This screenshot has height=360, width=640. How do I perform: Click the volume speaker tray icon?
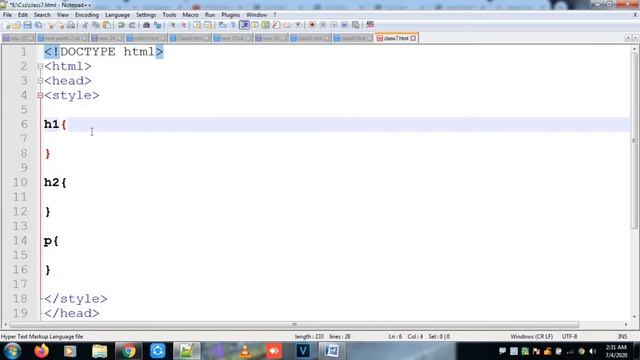click(593, 351)
